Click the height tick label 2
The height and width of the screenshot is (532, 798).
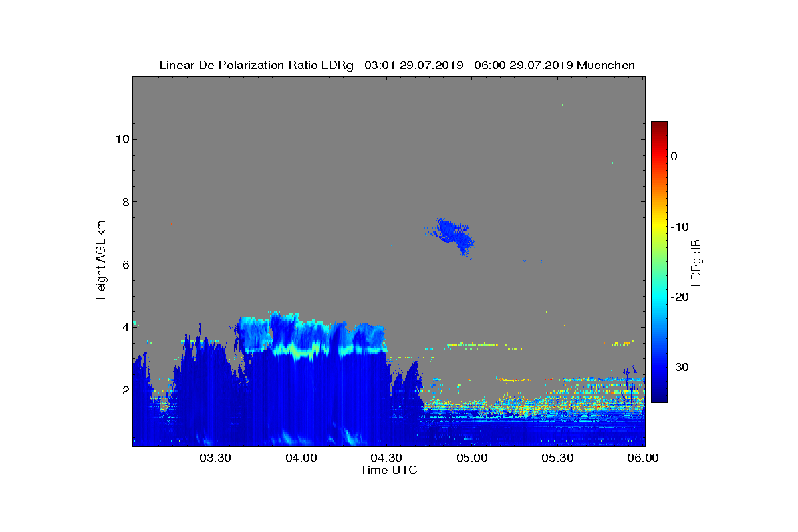tap(124, 390)
